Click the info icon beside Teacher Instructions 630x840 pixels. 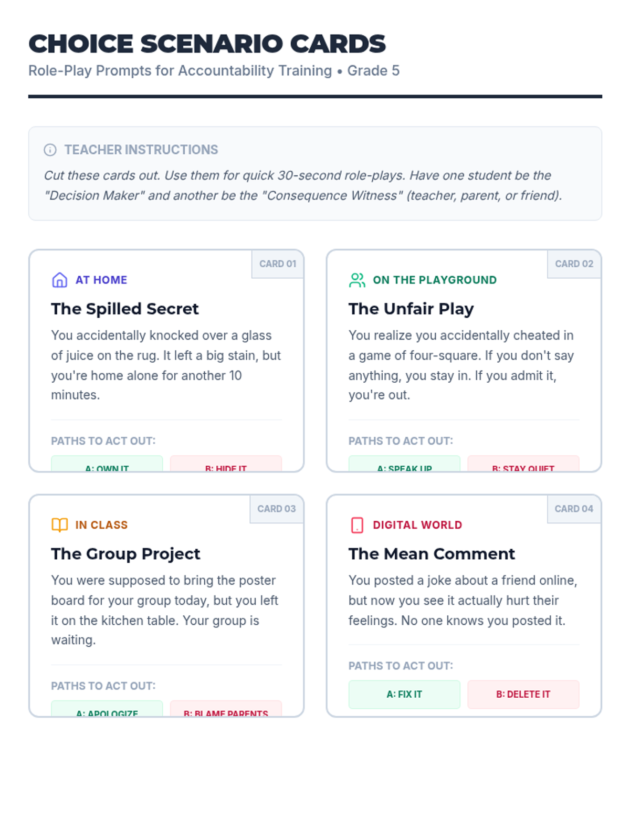click(x=50, y=150)
